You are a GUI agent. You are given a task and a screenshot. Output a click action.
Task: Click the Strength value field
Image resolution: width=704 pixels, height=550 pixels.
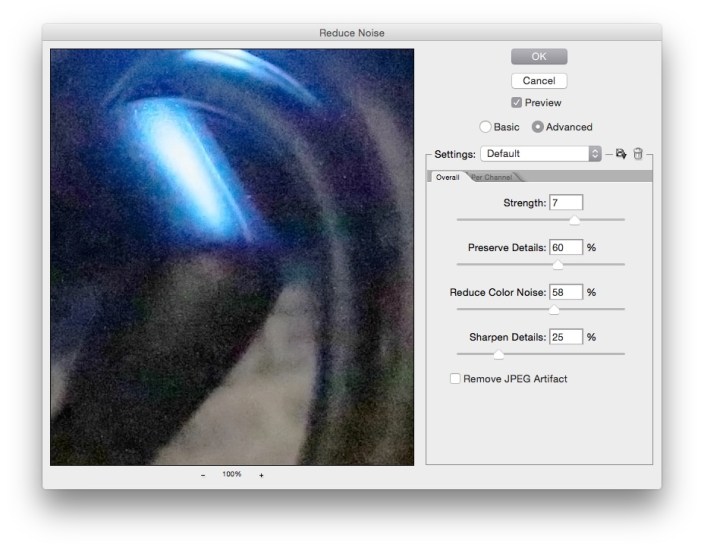(x=566, y=203)
